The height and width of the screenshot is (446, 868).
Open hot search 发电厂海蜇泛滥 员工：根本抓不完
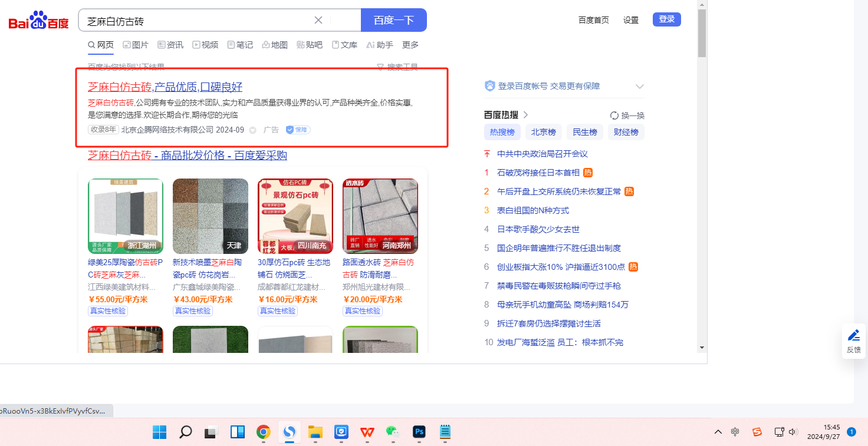(560, 342)
